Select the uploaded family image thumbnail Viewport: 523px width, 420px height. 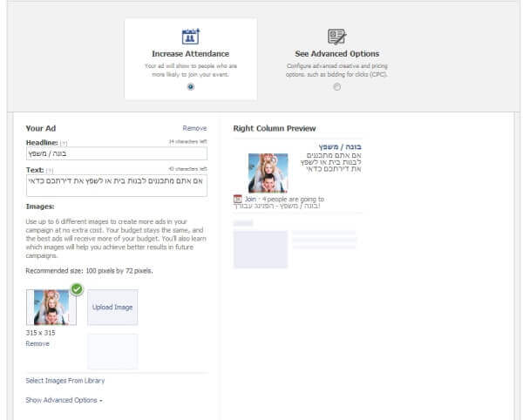click(x=51, y=308)
